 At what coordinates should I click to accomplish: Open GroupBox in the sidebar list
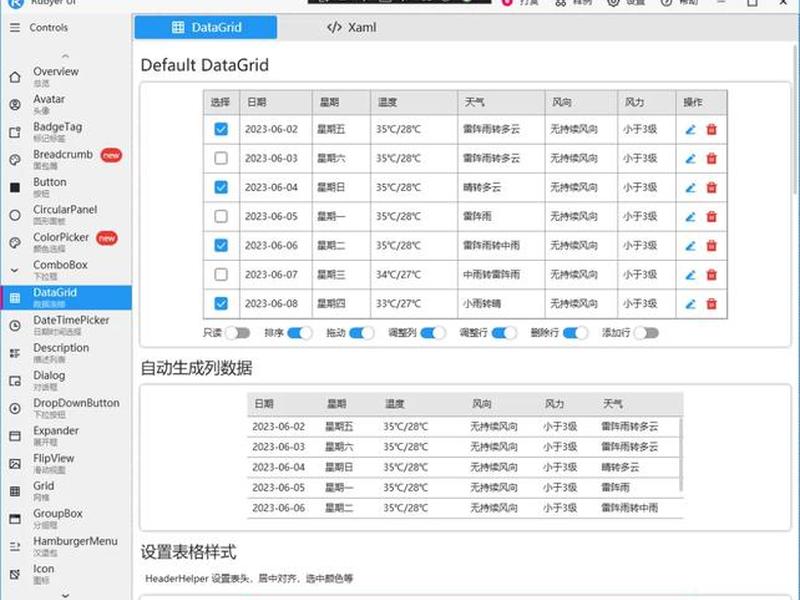(x=66, y=518)
